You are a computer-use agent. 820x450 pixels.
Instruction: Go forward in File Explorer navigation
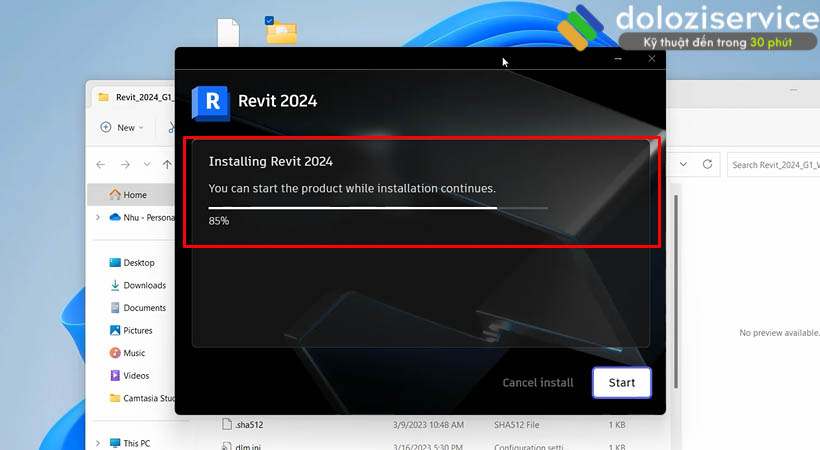pyautogui.click(x=125, y=164)
